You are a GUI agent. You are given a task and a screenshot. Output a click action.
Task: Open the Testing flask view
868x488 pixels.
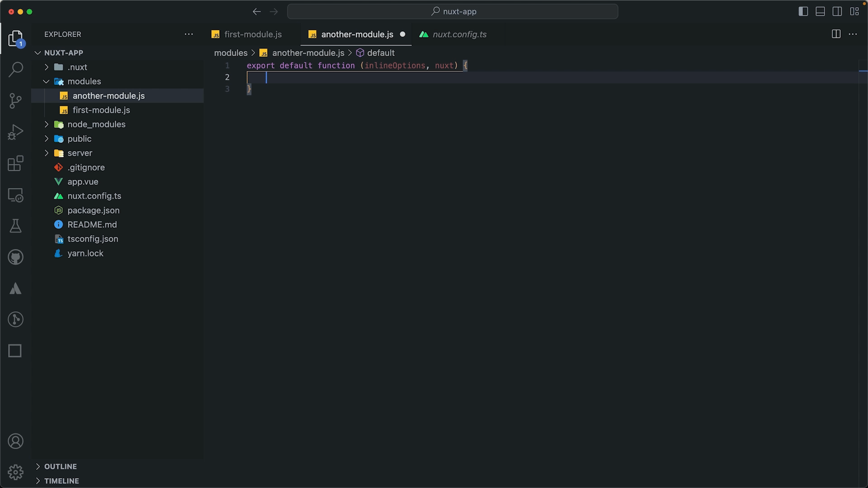[x=15, y=226]
